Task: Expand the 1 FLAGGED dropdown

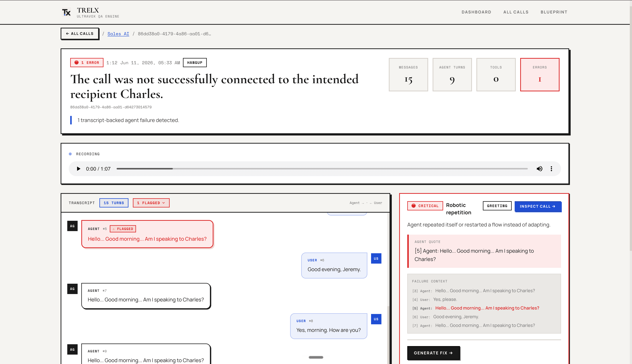Action: (x=151, y=203)
